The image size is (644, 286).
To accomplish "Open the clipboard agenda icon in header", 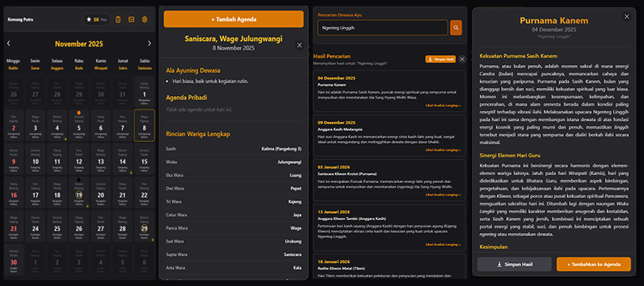I will 118,19.
